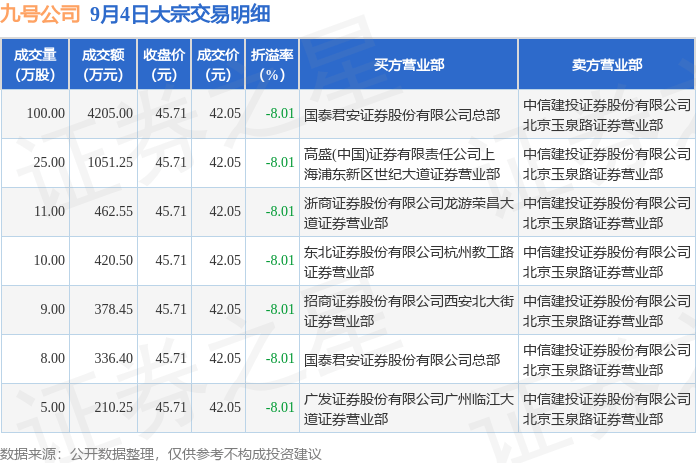Click seller 中信建投证券 cell in the 8.00 row
This screenshot has height=463, width=696.
[x=607, y=360]
